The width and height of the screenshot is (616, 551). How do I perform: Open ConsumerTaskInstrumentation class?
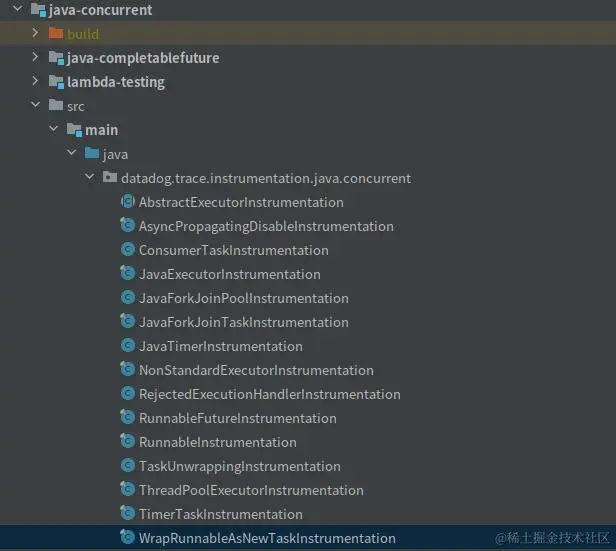234,250
